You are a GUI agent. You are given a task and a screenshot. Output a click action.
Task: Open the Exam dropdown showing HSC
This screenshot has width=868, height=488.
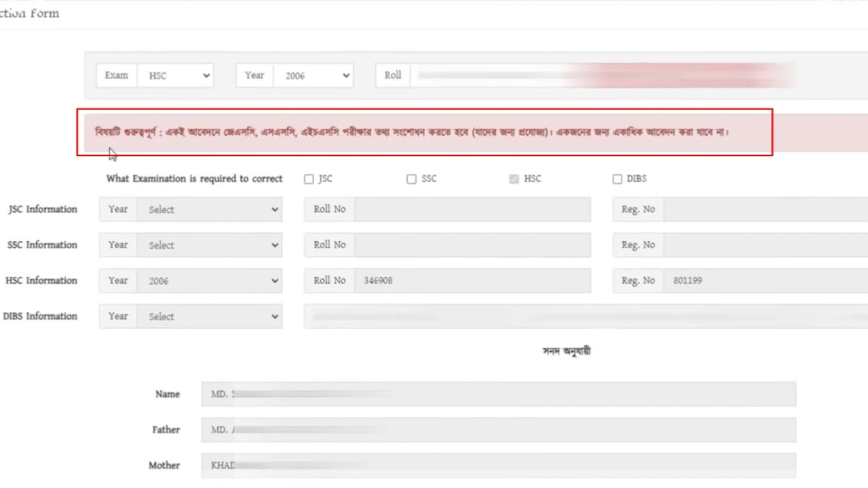point(176,75)
